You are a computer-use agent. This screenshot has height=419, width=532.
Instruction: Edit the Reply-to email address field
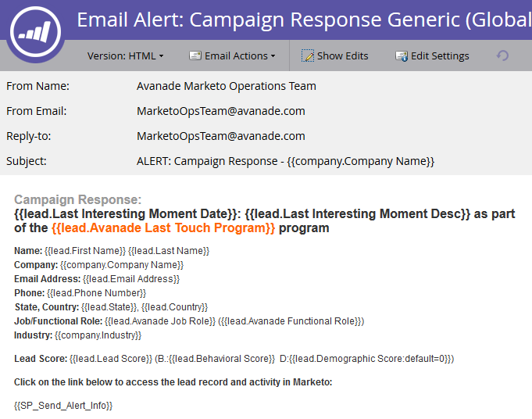tap(221, 136)
